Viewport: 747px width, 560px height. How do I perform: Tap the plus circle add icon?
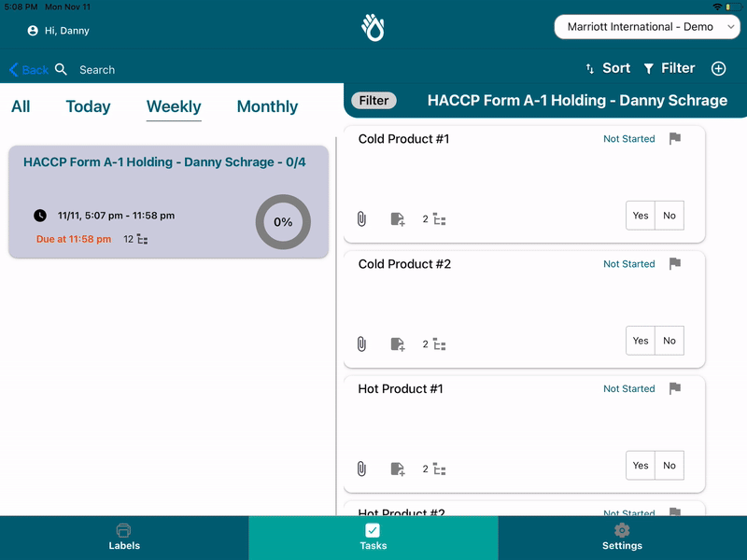[719, 68]
